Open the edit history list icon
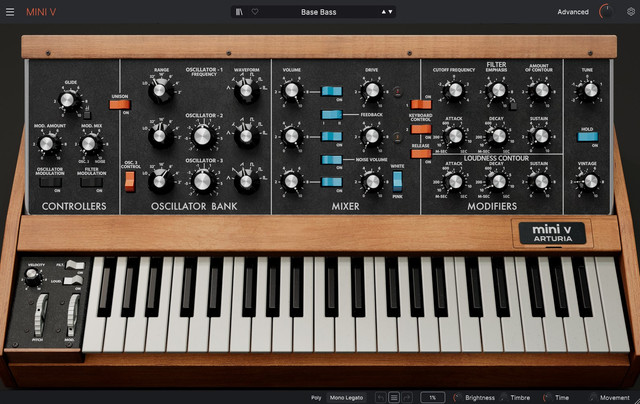The image size is (640, 404). coord(394,397)
